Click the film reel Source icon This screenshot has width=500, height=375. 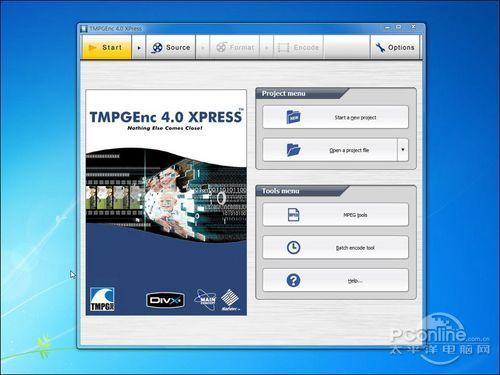pos(157,48)
